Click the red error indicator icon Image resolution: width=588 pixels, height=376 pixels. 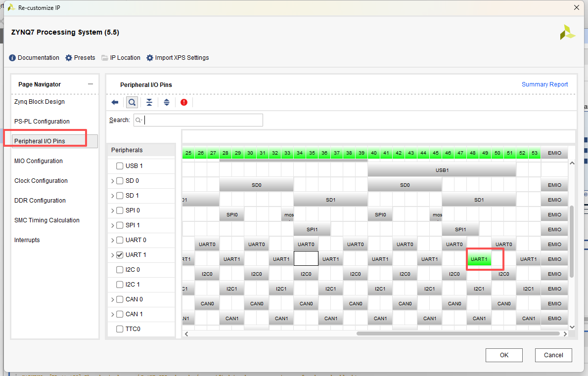tap(184, 102)
